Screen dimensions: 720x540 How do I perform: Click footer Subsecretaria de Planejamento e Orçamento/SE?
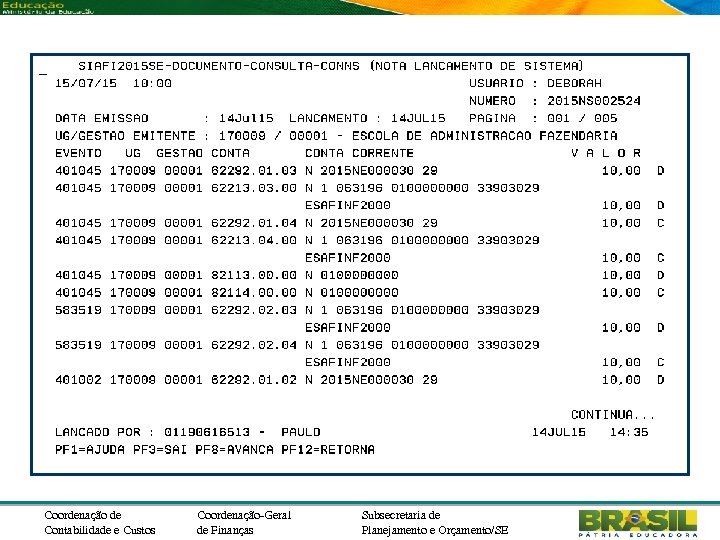(435, 523)
